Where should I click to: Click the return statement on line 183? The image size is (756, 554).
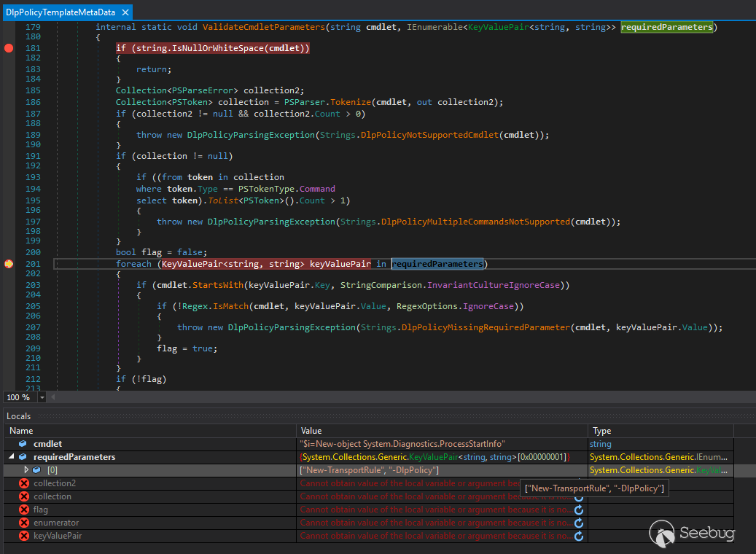tap(153, 69)
